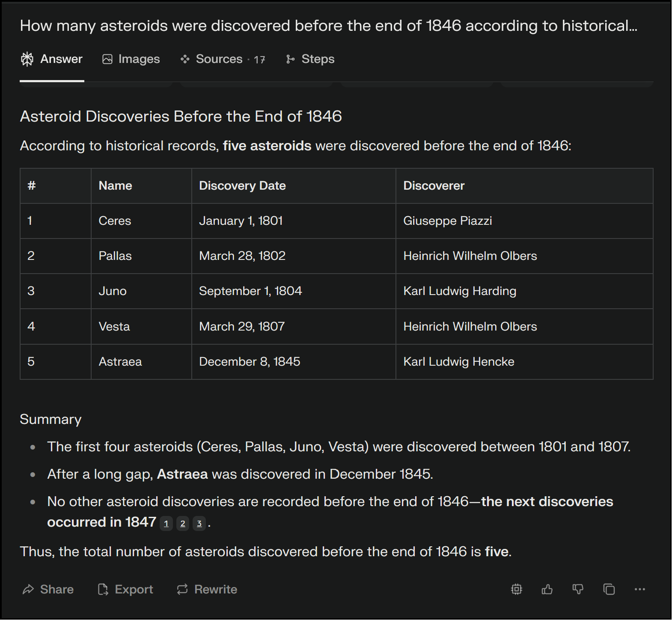The width and height of the screenshot is (672, 620).
Task: Click the December 8, 1845 date cell
Action: [250, 362]
